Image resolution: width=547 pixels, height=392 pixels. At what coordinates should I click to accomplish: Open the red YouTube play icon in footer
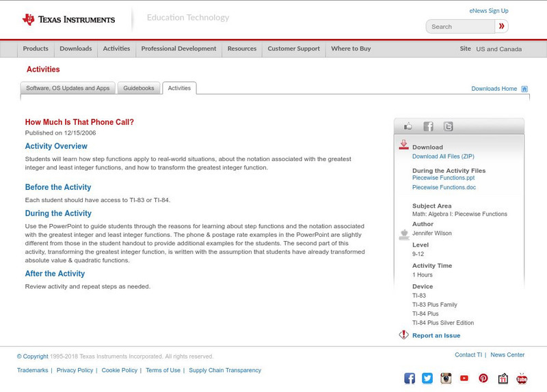(464, 378)
